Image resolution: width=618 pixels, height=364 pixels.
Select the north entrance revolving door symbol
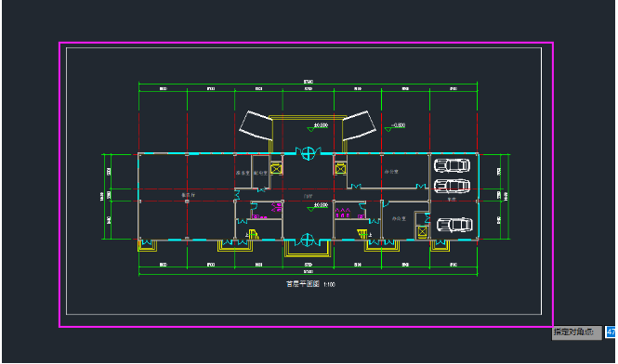click(x=309, y=153)
